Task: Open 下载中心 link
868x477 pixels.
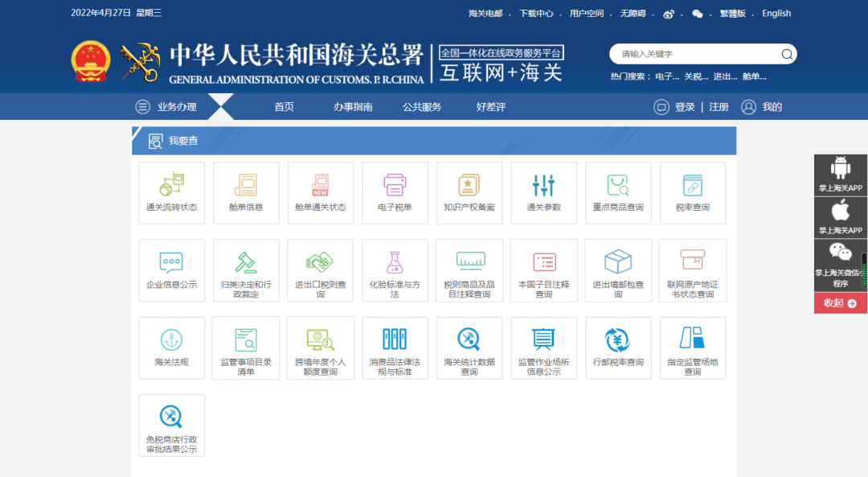Action: tap(536, 14)
